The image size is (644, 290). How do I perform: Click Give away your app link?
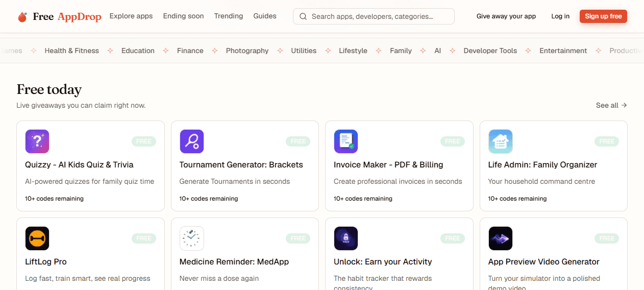(x=506, y=16)
